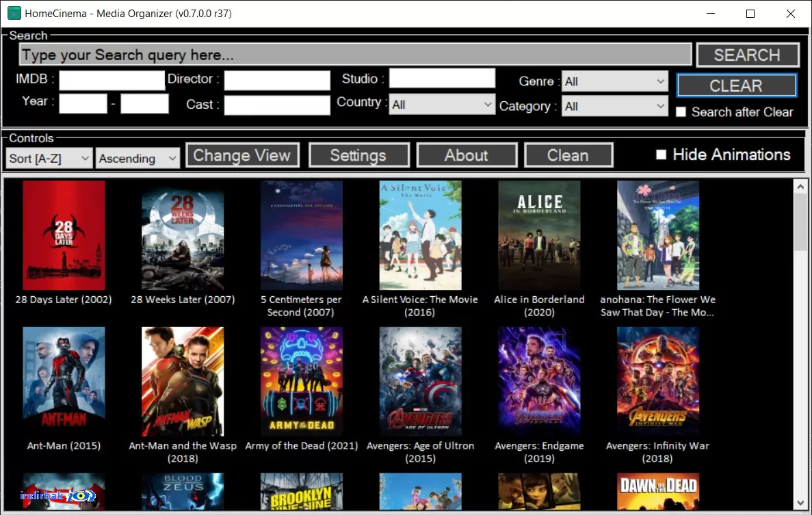This screenshot has width=812, height=515.
Task: Open the Avengers: Infinity War poster
Action: coord(657,382)
